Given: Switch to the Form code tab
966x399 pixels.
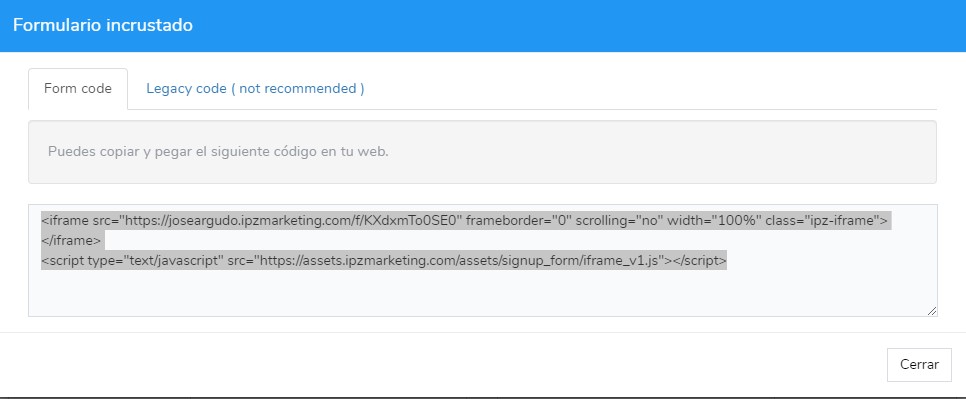Looking at the screenshot, I should click(78, 89).
